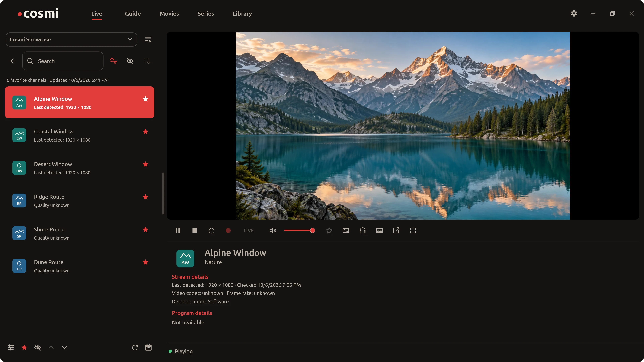Stop the stream playback
Image resolution: width=644 pixels, height=362 pixels.
pos(195,230)
